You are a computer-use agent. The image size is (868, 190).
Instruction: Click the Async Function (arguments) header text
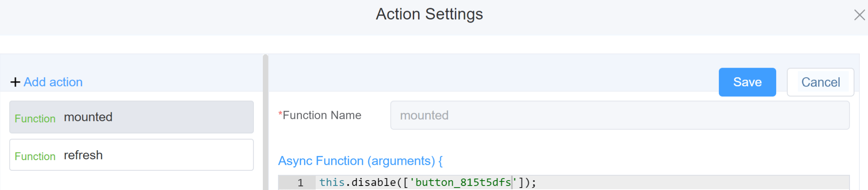coord(360,161)
